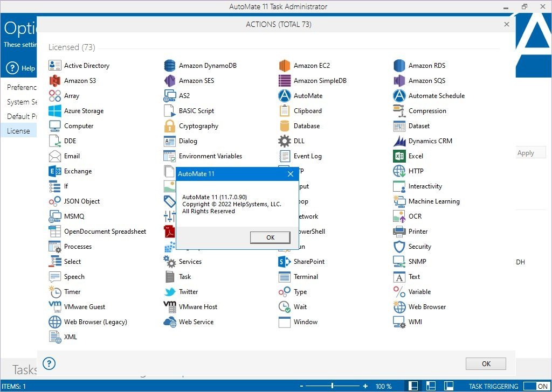This screenshot has width=552, height=392.
Task: Click the OpenDocument Spreadsheet label
Action: click(105, 232)
